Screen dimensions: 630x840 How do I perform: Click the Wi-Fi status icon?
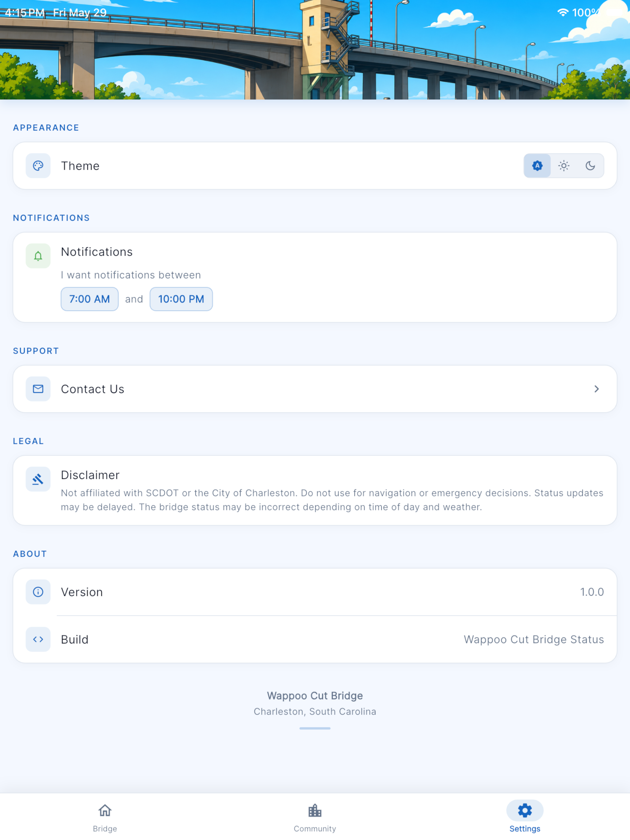tap(563, 13)
